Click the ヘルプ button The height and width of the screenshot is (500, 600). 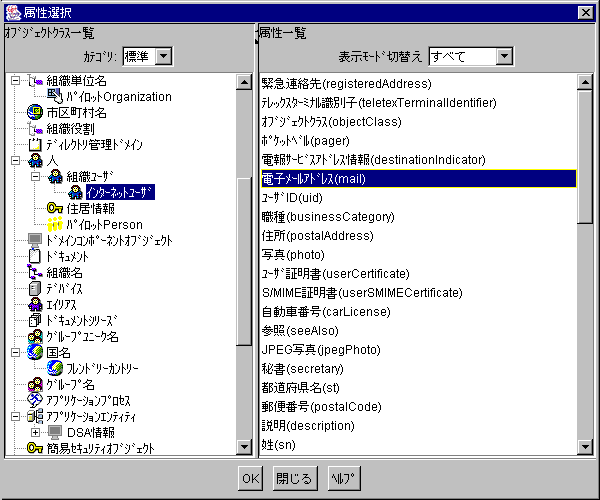(x=344, y=478)
